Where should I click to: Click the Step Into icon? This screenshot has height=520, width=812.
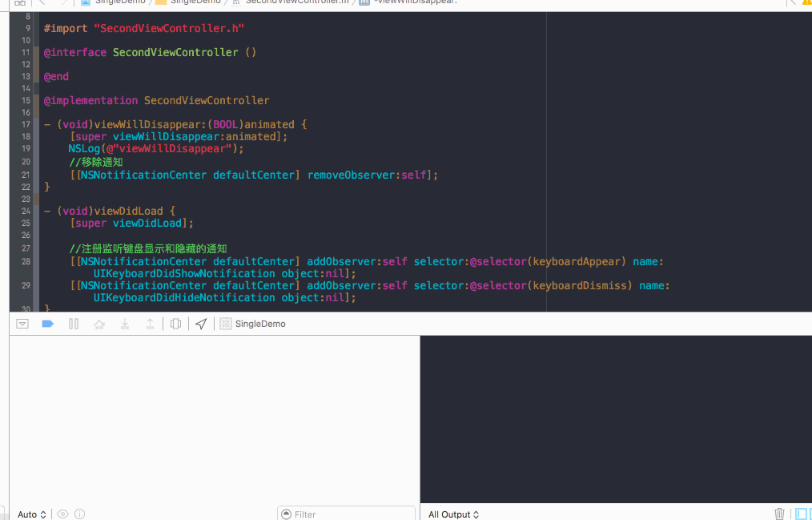[124, 324]
